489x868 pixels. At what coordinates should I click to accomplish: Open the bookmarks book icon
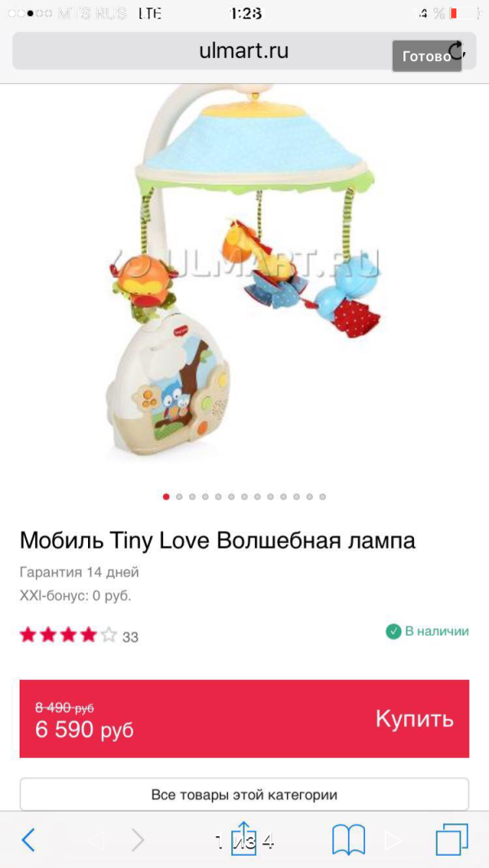(348, 840)
